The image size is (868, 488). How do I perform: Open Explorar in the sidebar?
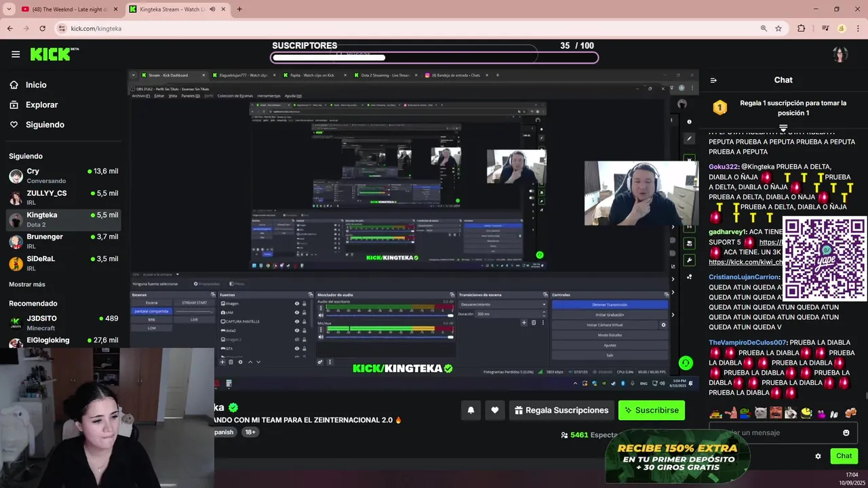pos(41,105)
